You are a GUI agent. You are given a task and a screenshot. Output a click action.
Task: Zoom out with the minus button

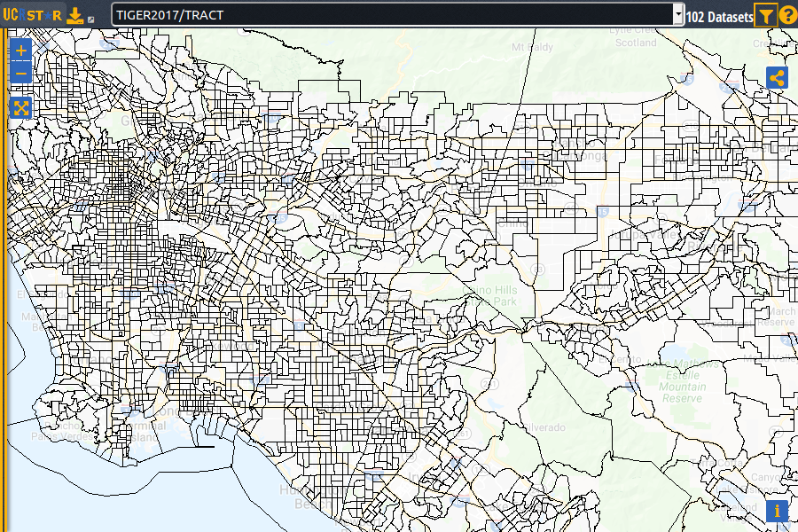coord(21,72)
